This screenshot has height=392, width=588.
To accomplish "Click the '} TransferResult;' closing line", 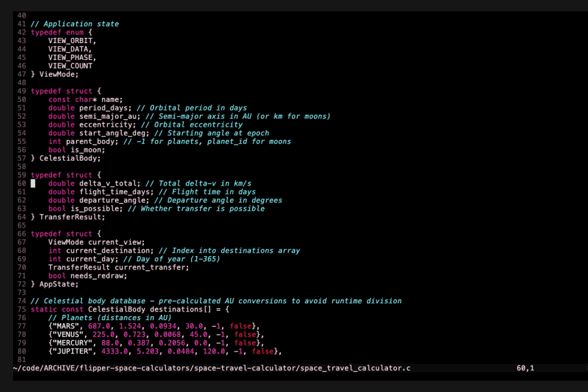I will pos(68,217).
